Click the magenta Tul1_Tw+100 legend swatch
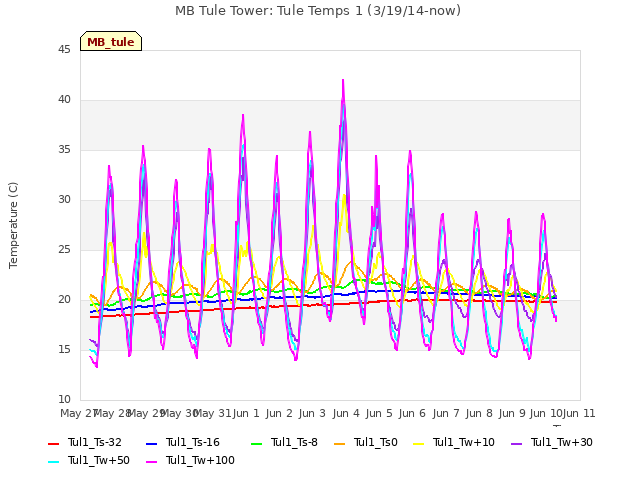 pyautogui.click(x=151, y=461)
